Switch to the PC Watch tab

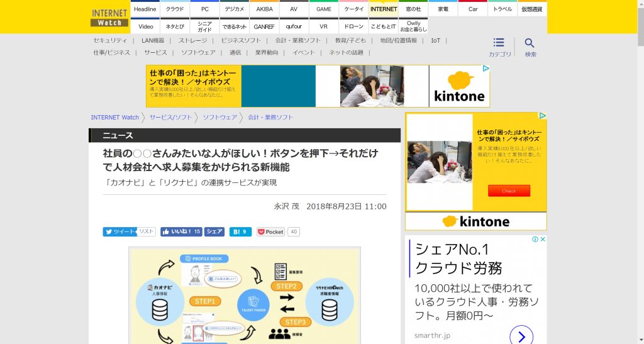tap(204, 9)
